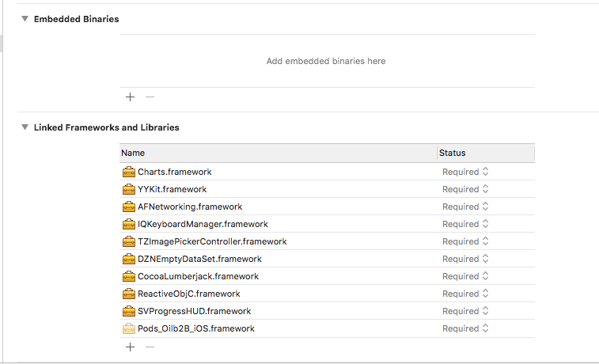Collapse the Linked Frameworks and Libraries triangle
599x364 pixels.
pyautogui.click(x=25, y=127)
